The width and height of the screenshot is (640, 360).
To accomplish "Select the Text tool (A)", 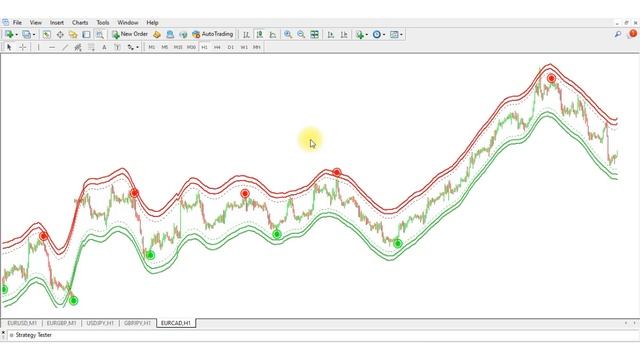I will tap(104, 47).
